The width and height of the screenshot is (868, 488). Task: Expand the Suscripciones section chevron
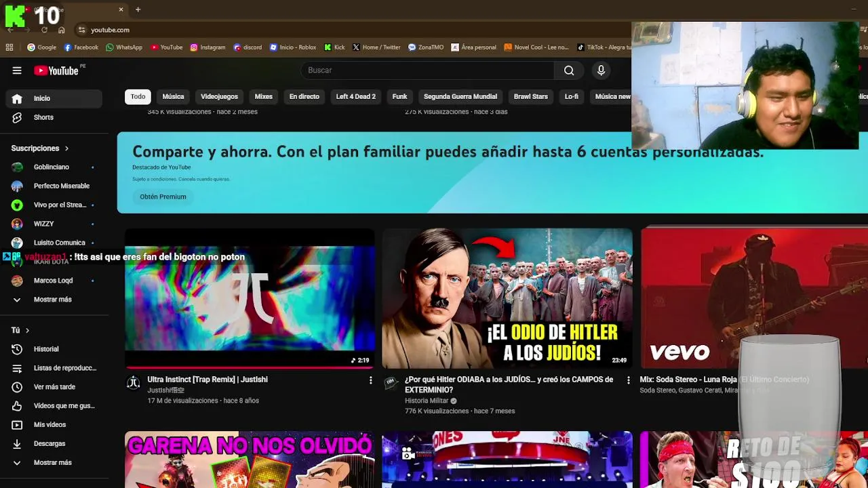pos(66,148)
